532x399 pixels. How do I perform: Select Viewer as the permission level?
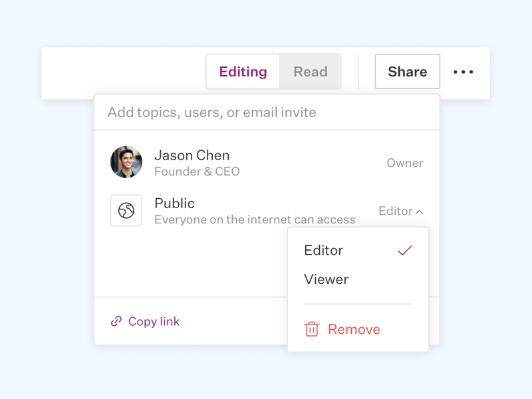(x=326, y=279)
